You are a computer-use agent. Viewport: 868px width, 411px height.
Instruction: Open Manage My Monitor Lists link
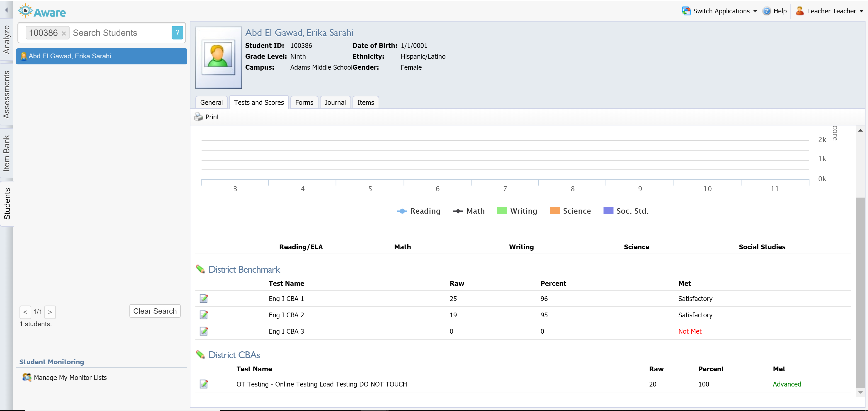[x=70, y=378]
